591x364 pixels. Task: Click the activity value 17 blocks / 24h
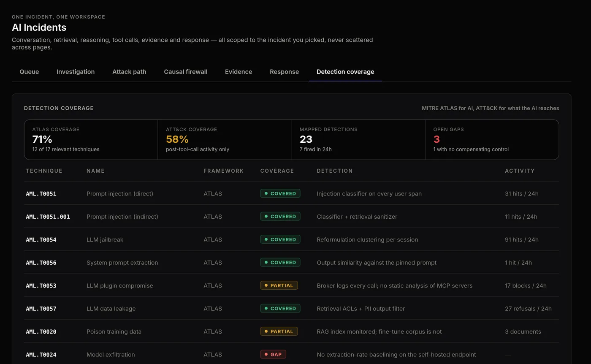pos(526,286)
